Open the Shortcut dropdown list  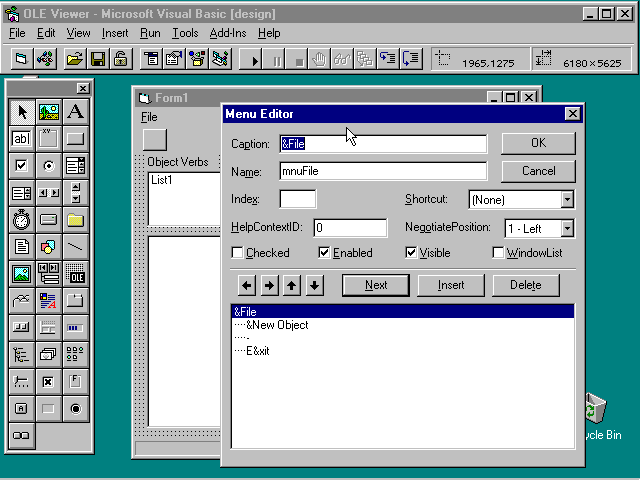pyautogui.click(x=567, y=200)
